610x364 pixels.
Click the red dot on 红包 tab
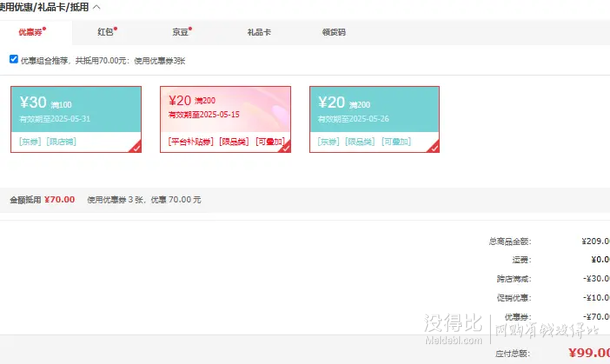(116, 29)
